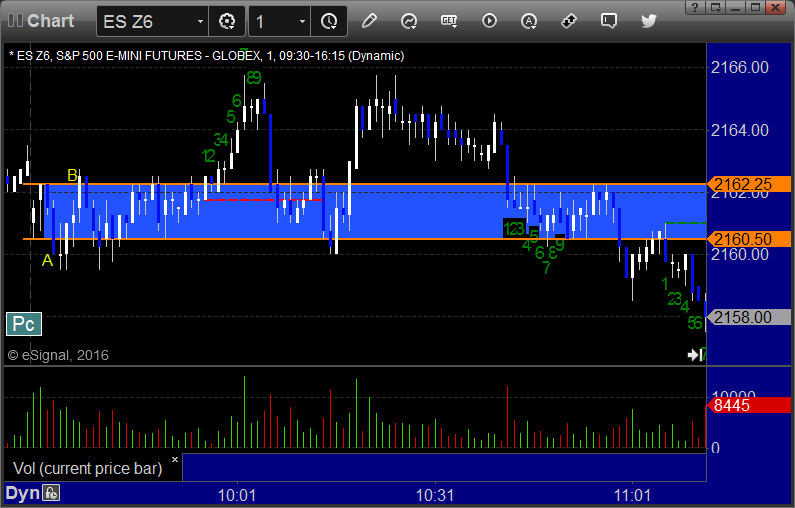The height and width of the screenshot is (508, 795).
Task: Select the blue shaded price zone
Action: [x=375, y=211]
